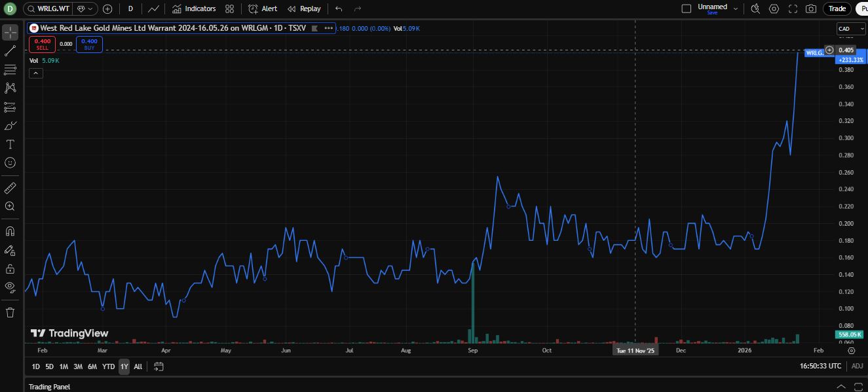This screenshot has width=868, height=392.
Task: Select the brush drawing tool
Action: pos(10,126)
